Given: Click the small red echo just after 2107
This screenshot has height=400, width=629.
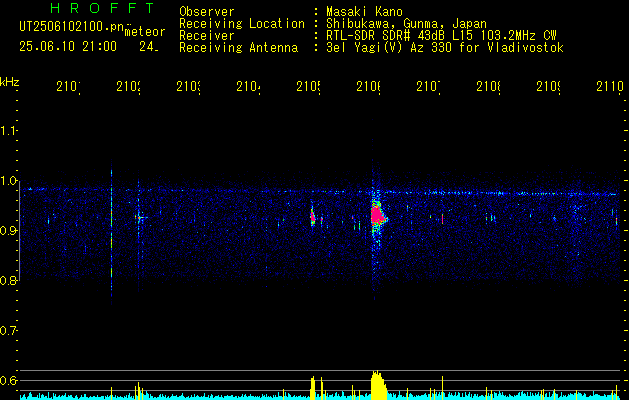Looking at the screenshot, I should [x=442, y=219].
